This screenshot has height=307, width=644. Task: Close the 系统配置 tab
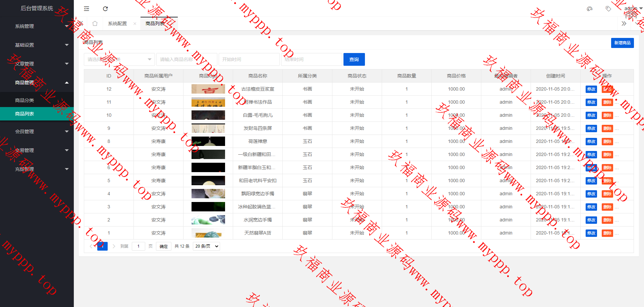pos(135,23)
